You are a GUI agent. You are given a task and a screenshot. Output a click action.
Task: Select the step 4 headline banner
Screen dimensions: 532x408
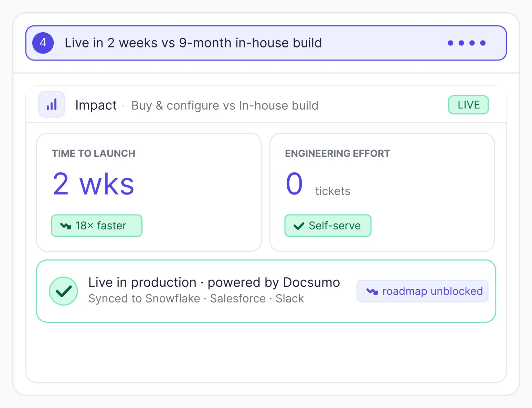[266, 43]
